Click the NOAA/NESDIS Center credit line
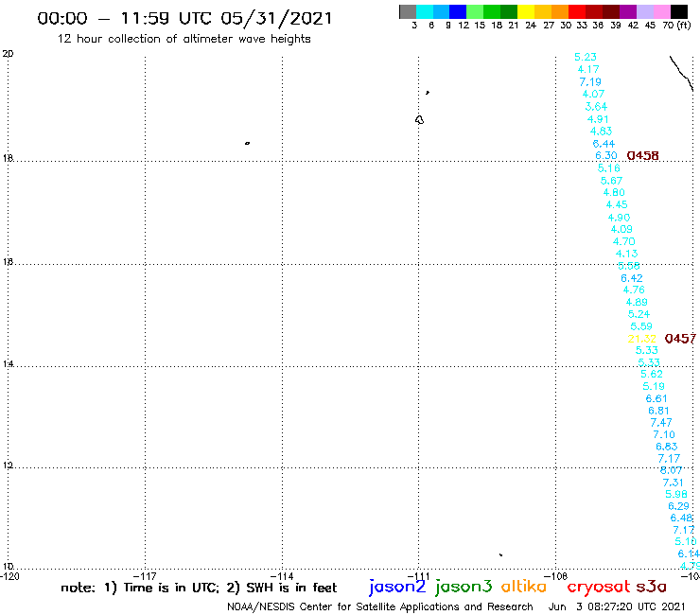 click(380, 606)
